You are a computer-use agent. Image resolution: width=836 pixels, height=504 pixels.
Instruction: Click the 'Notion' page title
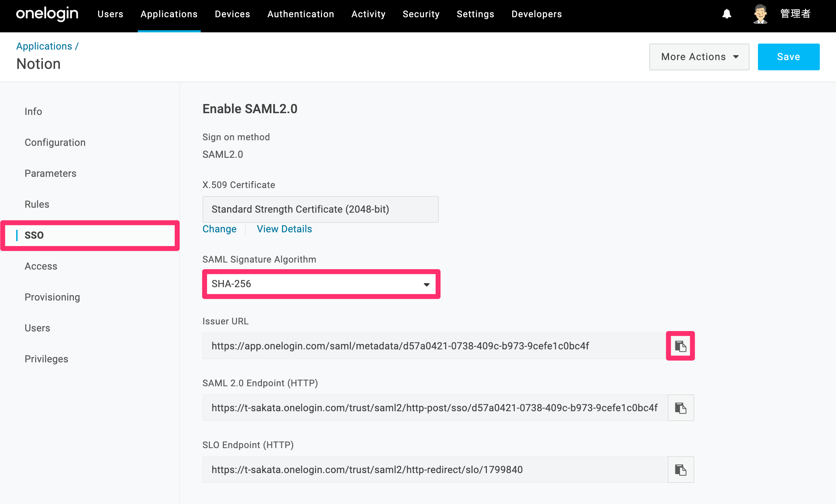tap(39, 64)
